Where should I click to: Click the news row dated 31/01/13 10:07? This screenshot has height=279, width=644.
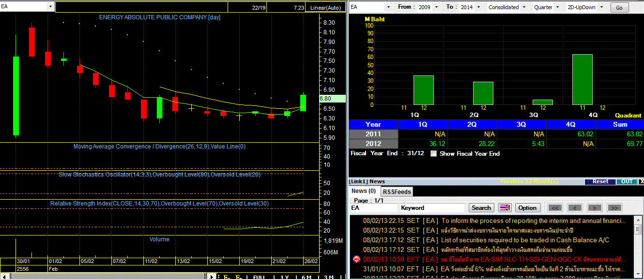coord(493,269)
